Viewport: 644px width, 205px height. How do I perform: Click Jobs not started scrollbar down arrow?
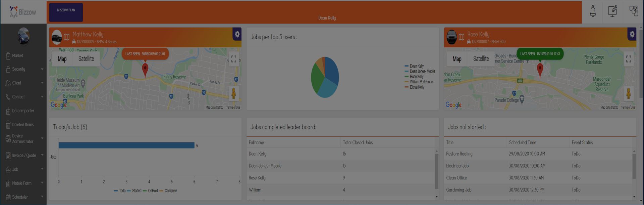pyautogui.click(x=634, y=197)
